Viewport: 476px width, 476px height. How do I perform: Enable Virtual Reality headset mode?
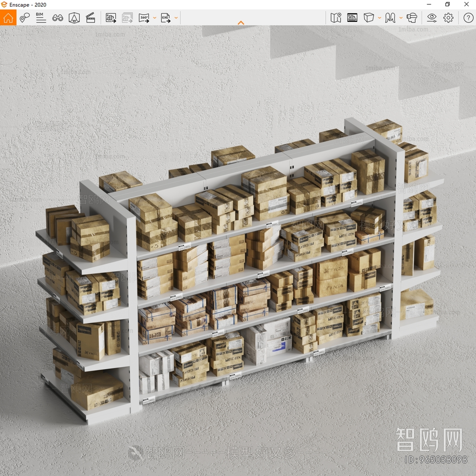pyautogui.click(x=412, y=18)
